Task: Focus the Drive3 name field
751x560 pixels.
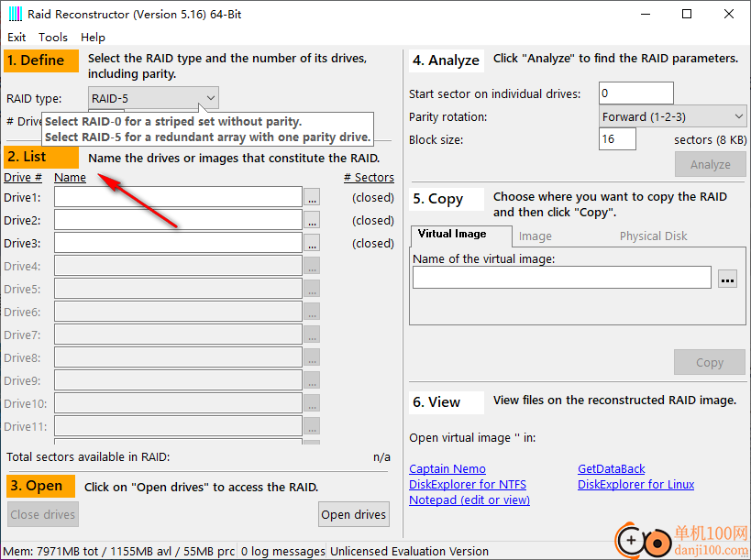Action: pyautogui.click(x=178, y=243)
